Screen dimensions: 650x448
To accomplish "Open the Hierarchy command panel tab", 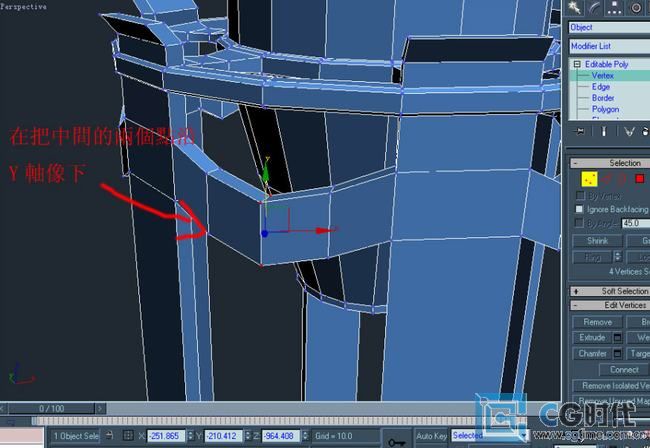I will click(614, 7).
